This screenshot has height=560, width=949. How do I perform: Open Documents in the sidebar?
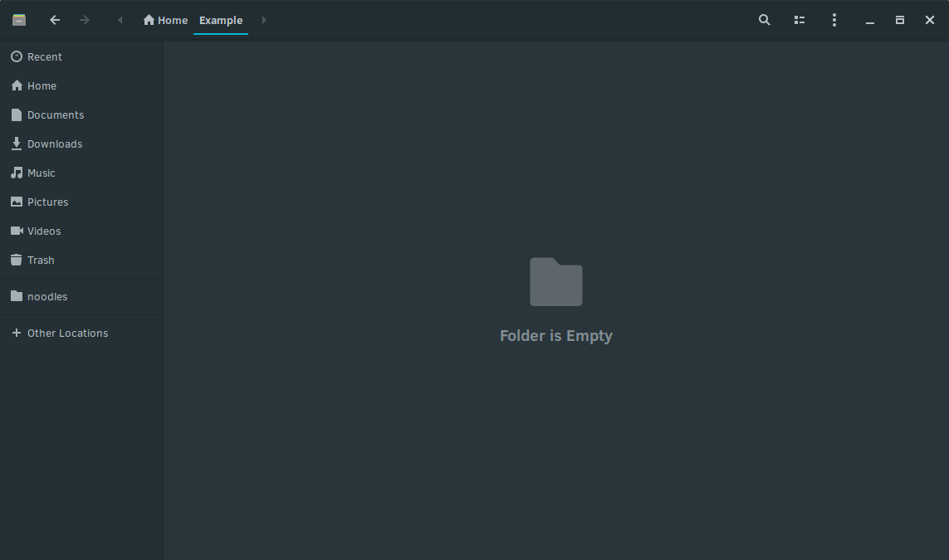click(x=81, y=114)
